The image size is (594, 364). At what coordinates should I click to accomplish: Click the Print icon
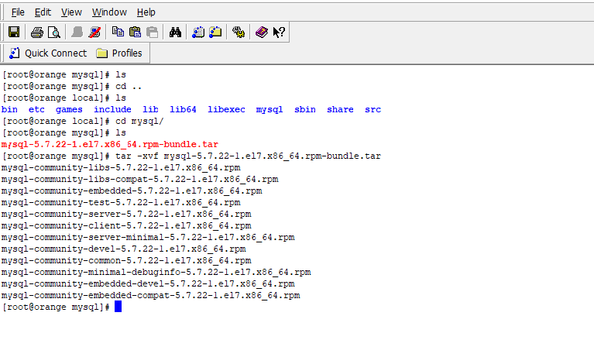pyautogui.click(x=36, y=33)
